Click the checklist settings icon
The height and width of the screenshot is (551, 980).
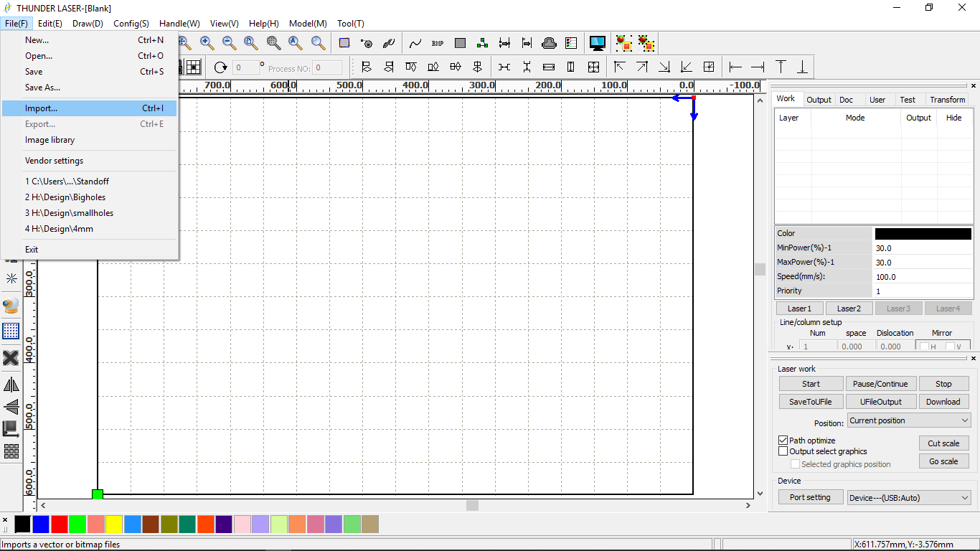tap(571, 43)
